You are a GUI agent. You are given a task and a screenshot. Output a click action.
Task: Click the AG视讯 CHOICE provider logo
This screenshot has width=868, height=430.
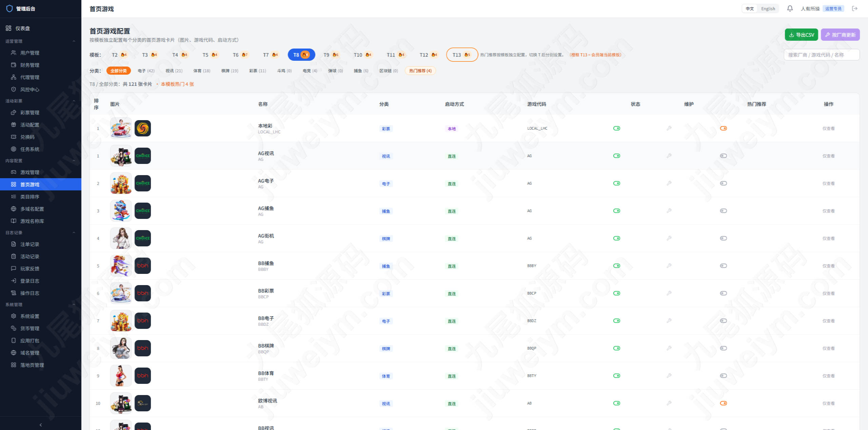(x=143, y=156)
